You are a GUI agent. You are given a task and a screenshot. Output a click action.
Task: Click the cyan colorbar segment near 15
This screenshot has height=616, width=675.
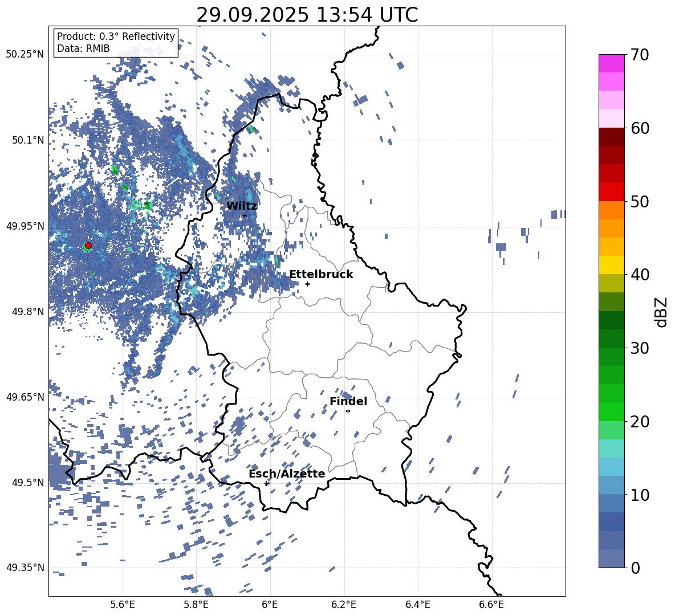point(611,448)
